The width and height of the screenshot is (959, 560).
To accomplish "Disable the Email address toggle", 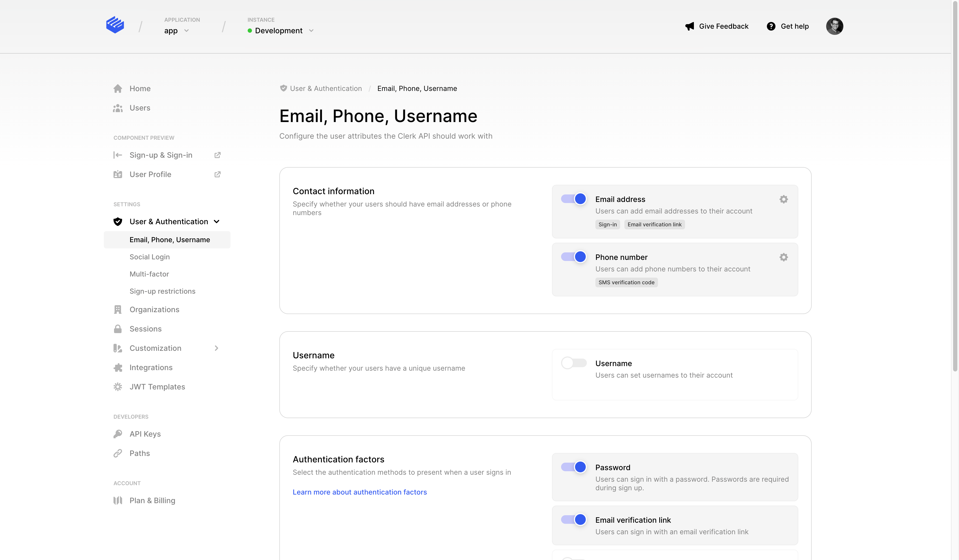I will 573,198.
